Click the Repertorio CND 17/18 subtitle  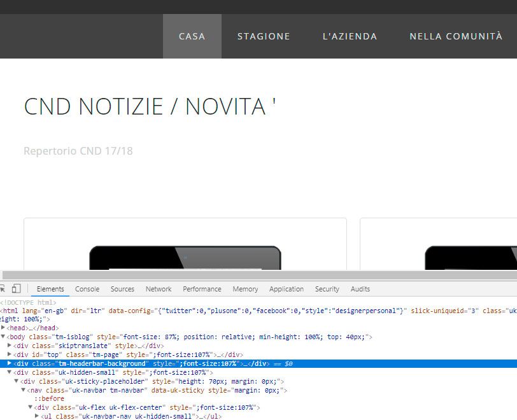[78, 151]
